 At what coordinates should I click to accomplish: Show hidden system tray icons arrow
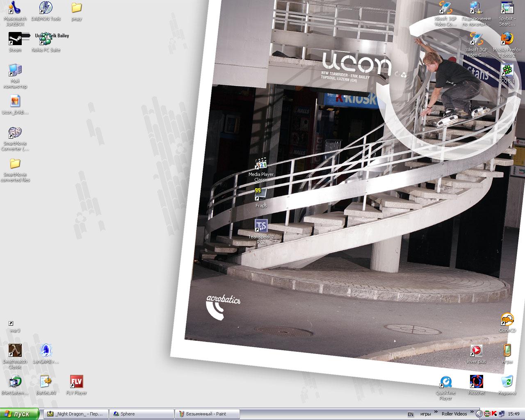coord(479,414)
